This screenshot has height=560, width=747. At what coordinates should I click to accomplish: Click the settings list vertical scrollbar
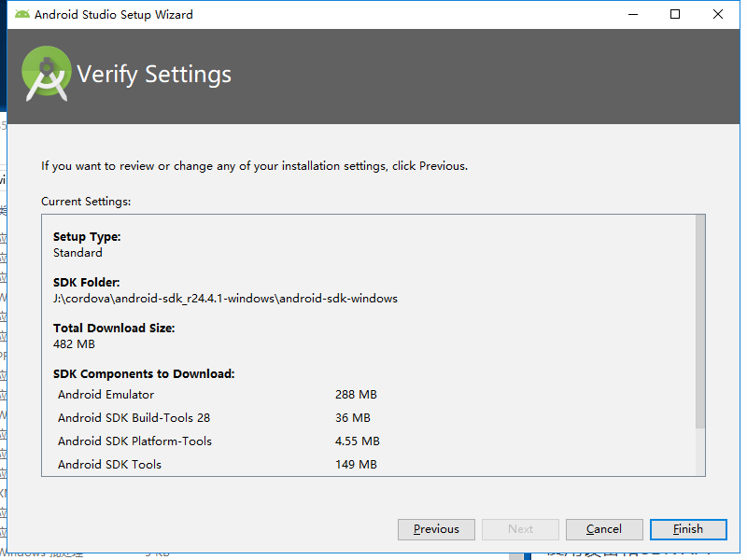(699, 321)
